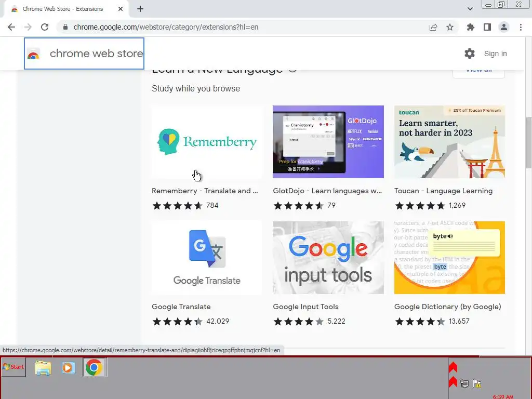
Task: Open the Toucan Language Learning thumbnail
Action: [x=449, y=142]
